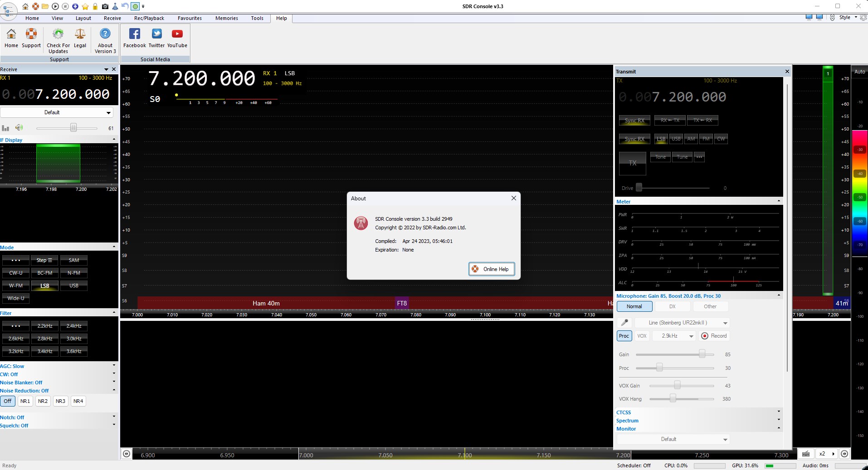
Task: Click the Tone button in the Transmit panel
Action: click(x=660, y=157)
